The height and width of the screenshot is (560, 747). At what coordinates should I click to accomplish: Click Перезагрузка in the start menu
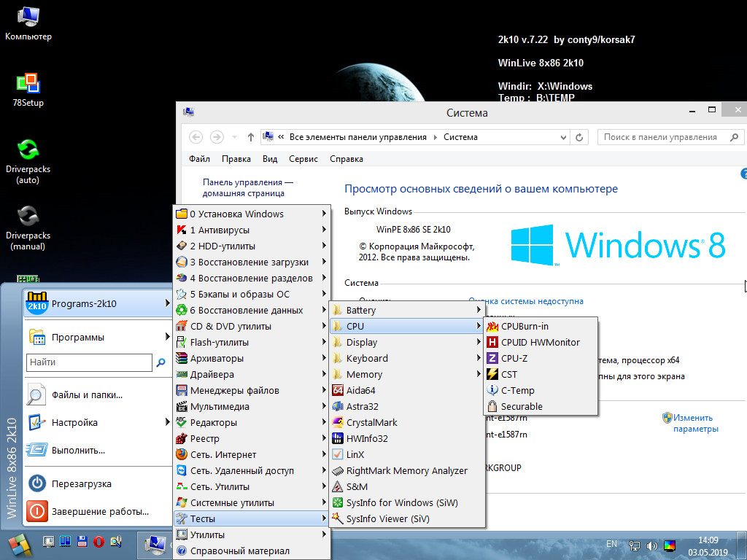[x=81, y=483]
